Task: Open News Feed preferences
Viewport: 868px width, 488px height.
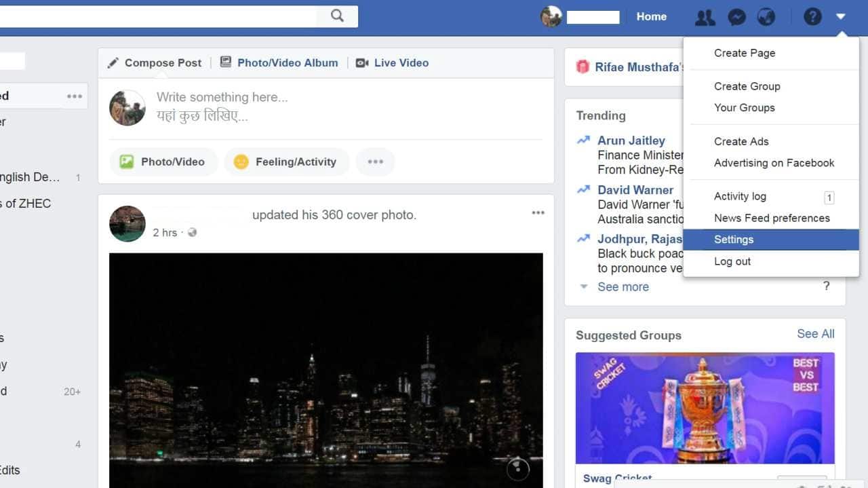Action: pos(772,218)
